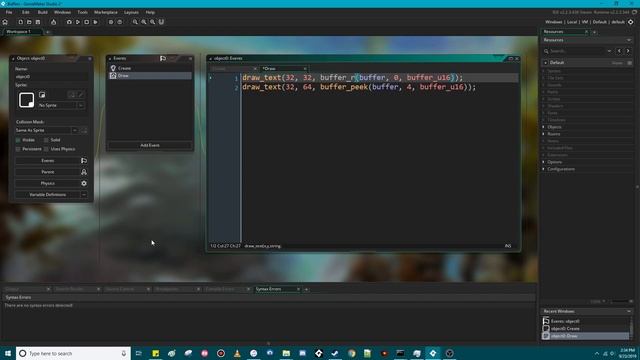Toggle the Uses Physics checkbox
Viewport: 640px width, 360px height.
(46, 149)
